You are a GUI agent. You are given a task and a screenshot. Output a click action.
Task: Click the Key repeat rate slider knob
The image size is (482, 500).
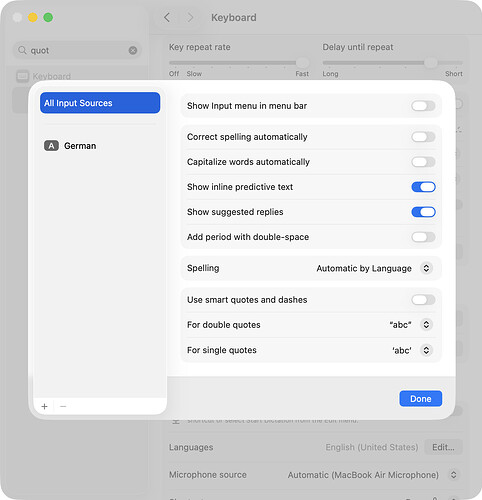[x=303, y=62]
